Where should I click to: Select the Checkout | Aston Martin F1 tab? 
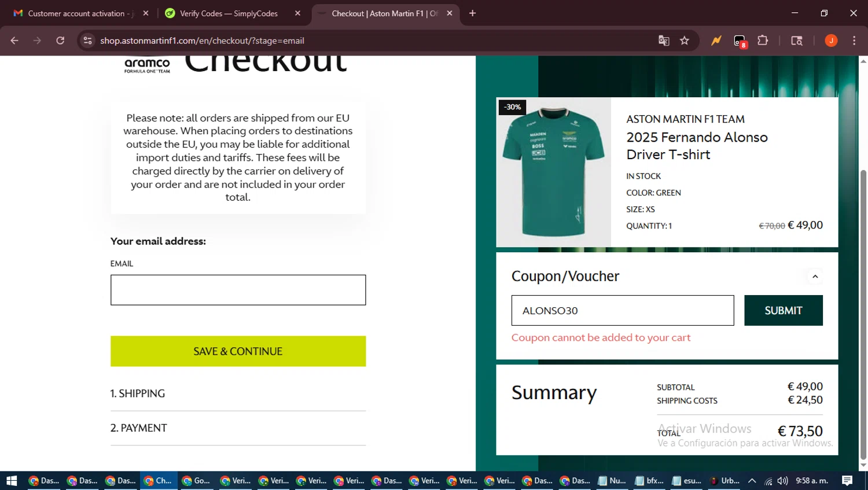[385, 13]
